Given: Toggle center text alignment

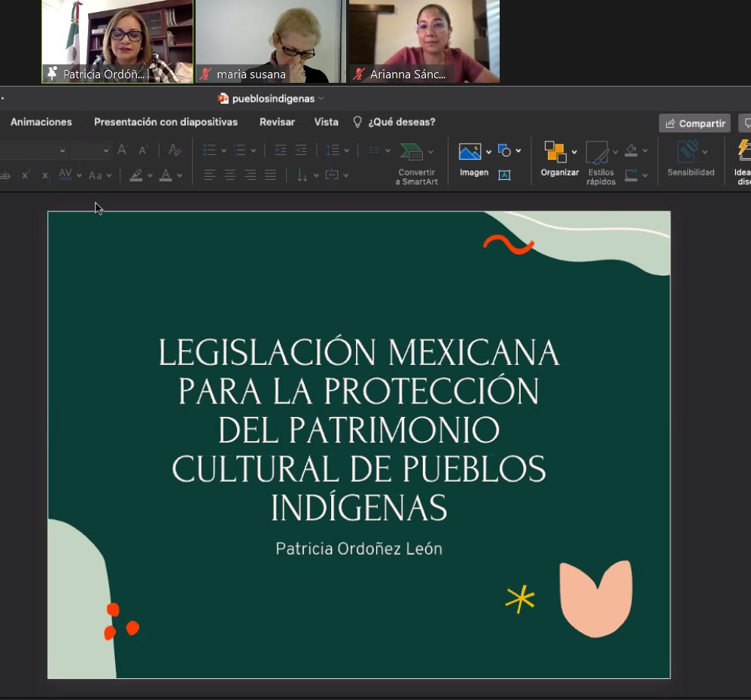Looking at the screenshot, I should [230, 175].
